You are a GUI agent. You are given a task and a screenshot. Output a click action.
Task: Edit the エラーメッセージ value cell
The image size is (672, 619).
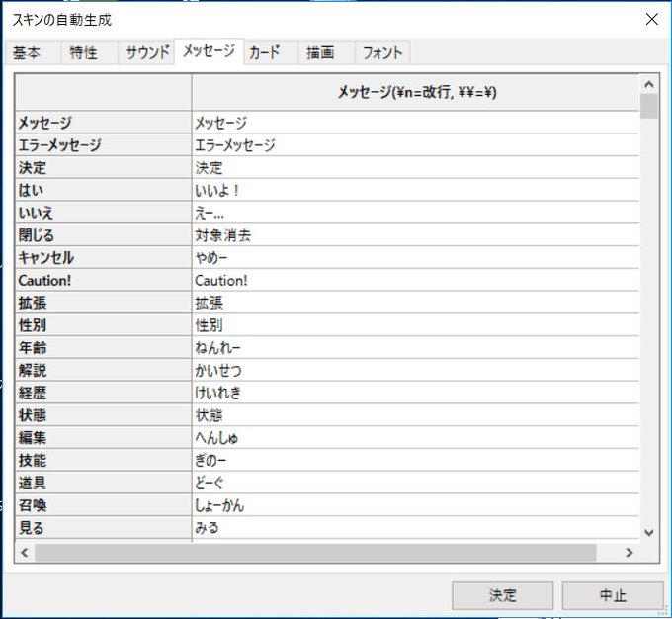(x=415, y=145)
